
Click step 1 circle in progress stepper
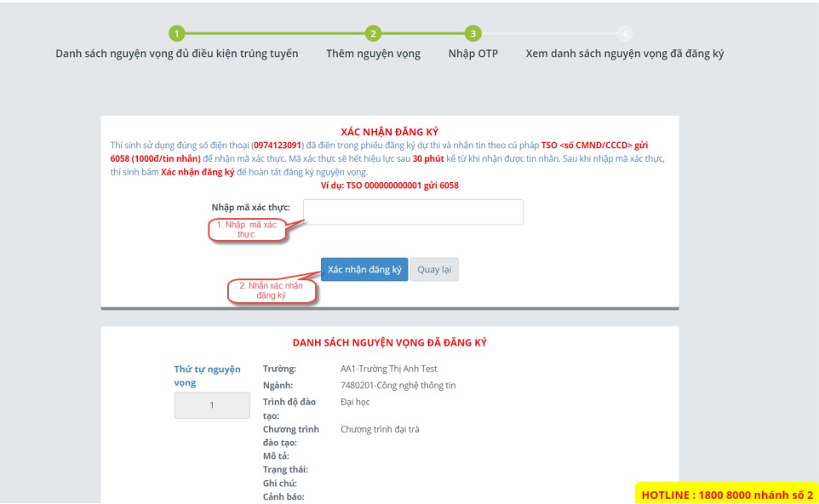pos(176,34)
